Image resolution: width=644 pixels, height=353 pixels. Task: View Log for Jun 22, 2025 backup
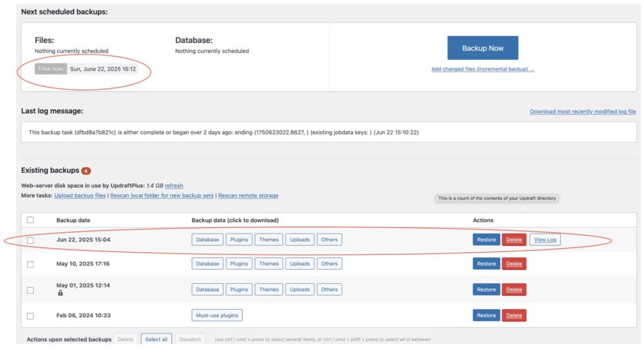click(x=545, y=239)
